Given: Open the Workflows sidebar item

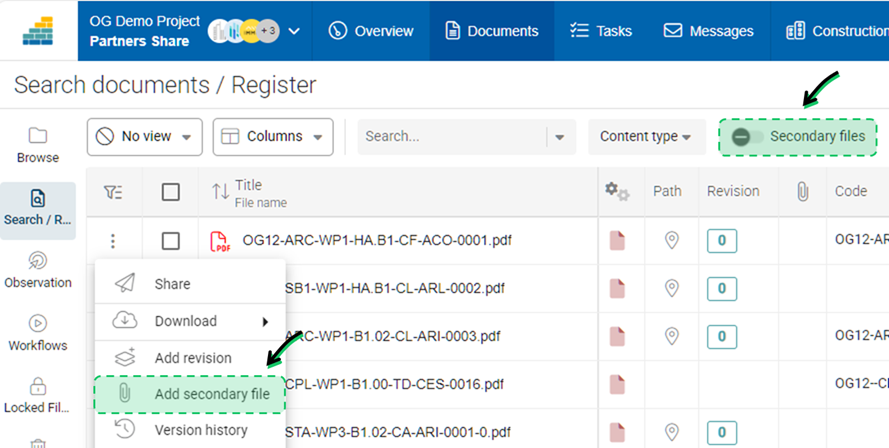Looking at the screenshot, I should pos(38,333).
